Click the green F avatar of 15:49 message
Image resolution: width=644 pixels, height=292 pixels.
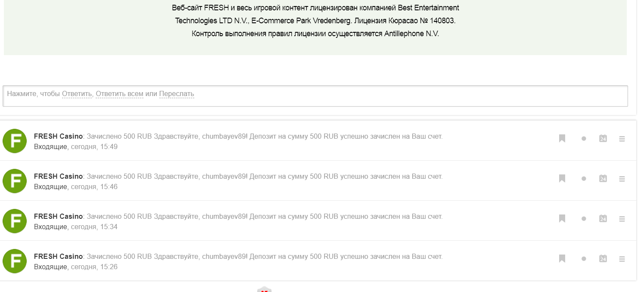click(15, 141)
